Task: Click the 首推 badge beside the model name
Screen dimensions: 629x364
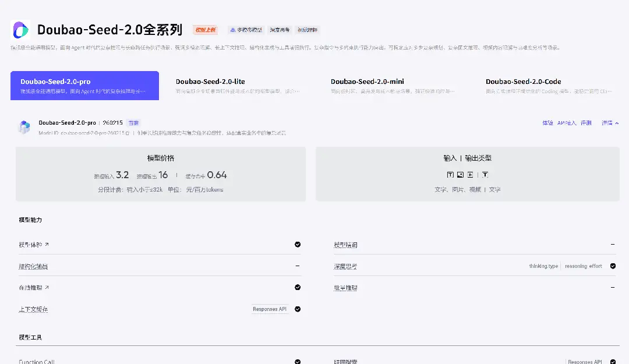Action: pyautogui.click(x=133, y=123)
